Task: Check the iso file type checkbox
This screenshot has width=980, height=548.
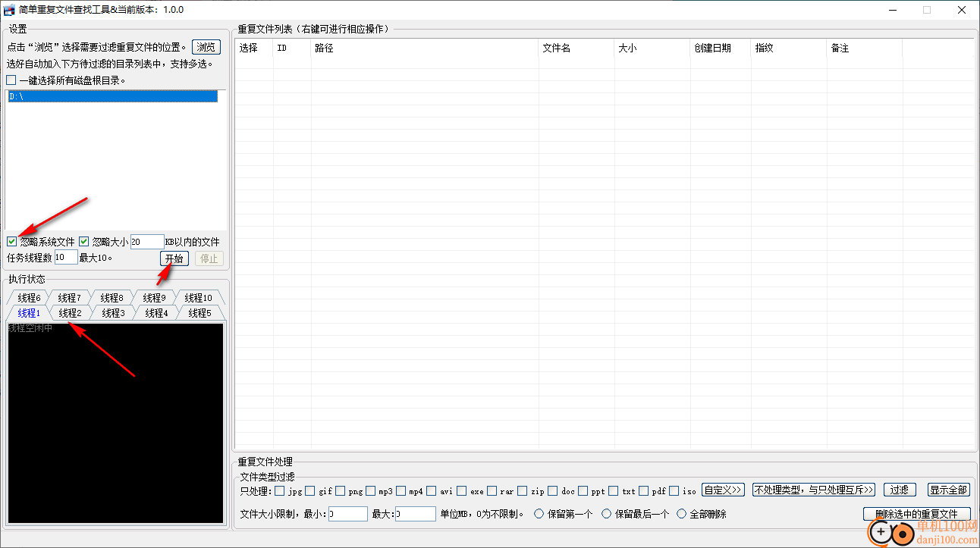Action: pos(674,490)
